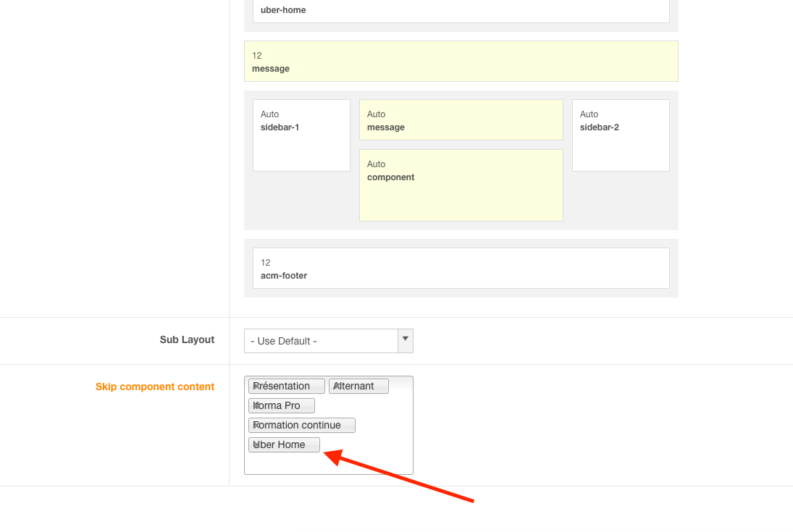Select the uber-home layout block
This screenshot has width=793, height=532.
pyautogui.click(x=461, y=10)
